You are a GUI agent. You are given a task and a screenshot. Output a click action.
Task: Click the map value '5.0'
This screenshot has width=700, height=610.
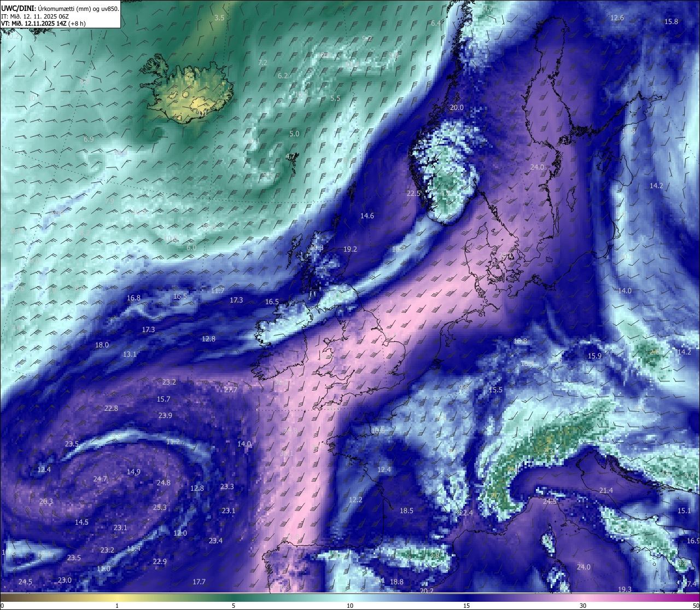[x=294, y=134]
